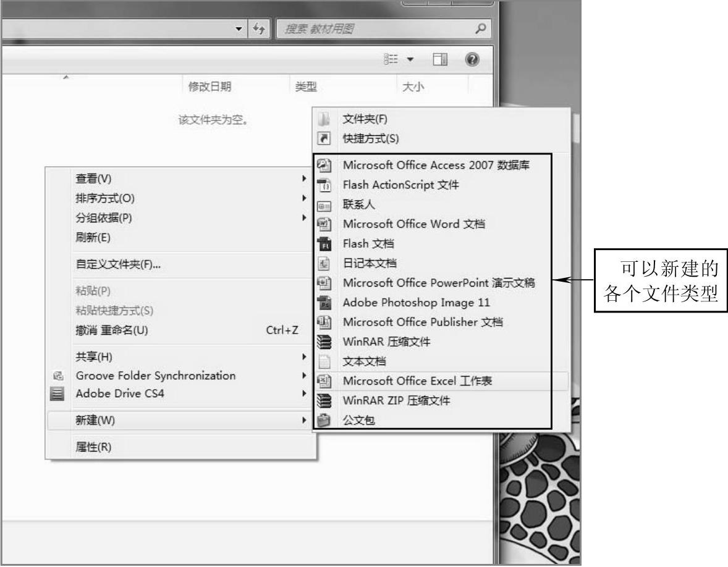
Task: Click the Groove Folder Synchronization icon
Action: [x=58, y=376]
